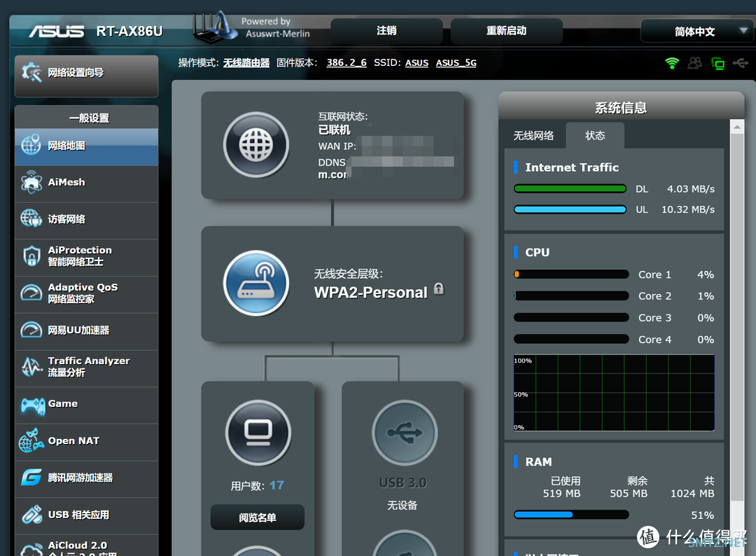
Task: Click the 一般设置 section header
Action: (89, 118)
